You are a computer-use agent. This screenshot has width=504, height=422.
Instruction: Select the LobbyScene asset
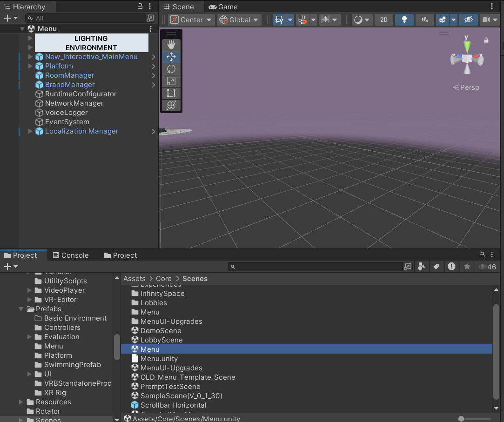(161, 340)
